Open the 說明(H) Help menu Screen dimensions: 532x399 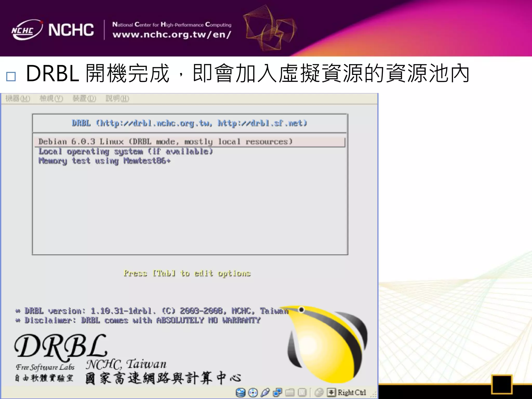117,99
